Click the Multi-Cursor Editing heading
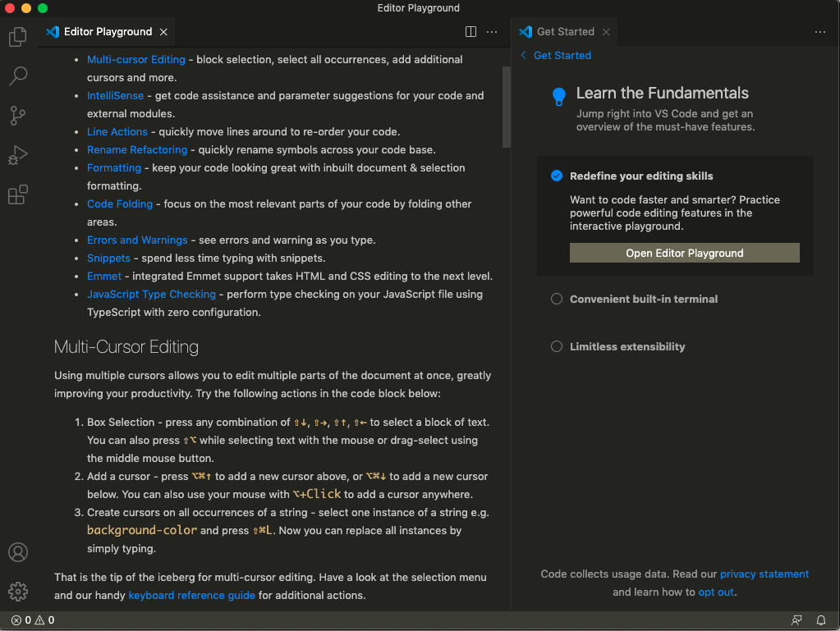Screen dimensions: 840x631 (126, 347)
